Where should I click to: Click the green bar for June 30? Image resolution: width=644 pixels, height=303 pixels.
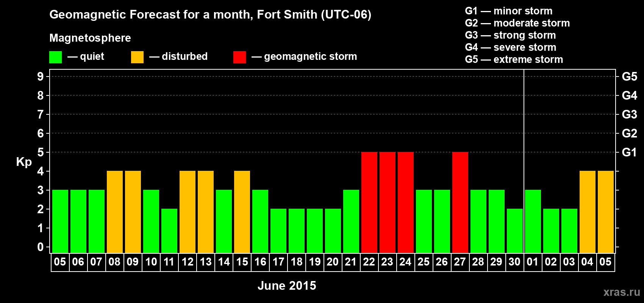click(515, 231)
